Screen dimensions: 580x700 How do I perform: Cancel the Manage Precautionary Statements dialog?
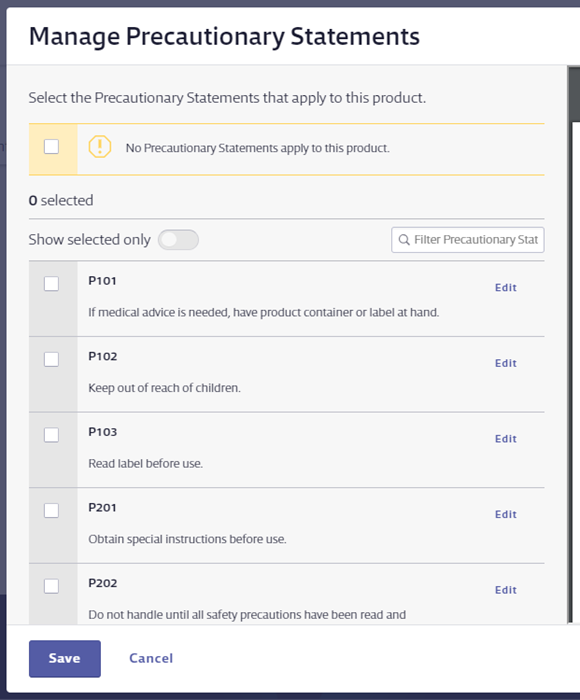(151, 658)
